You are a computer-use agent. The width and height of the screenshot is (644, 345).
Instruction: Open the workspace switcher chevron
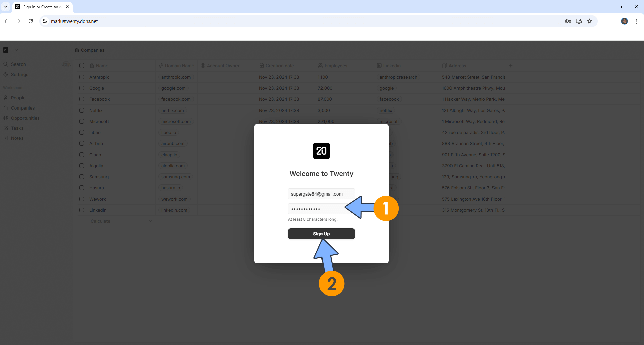pyautogui.click(x=16, y=50)
